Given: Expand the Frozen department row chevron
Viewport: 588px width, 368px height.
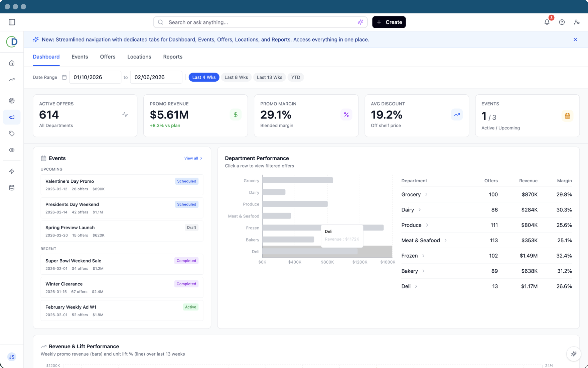Looking at the screenshot, I should click(x=423, y=256).
